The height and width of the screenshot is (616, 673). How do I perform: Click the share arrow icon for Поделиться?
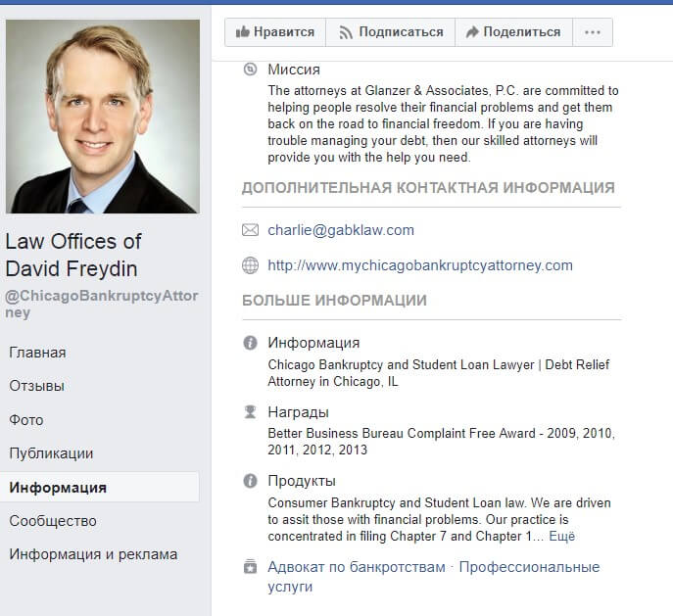click(472, 31)
